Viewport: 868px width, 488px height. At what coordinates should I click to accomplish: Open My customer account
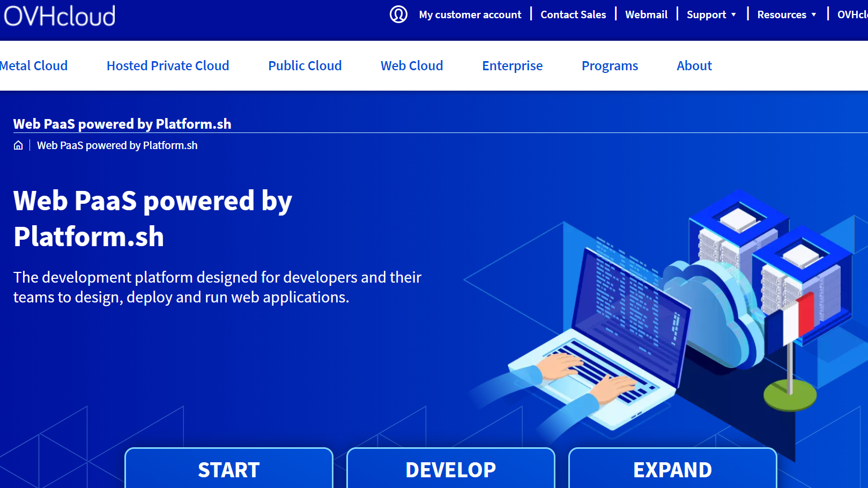pos(470,14)
